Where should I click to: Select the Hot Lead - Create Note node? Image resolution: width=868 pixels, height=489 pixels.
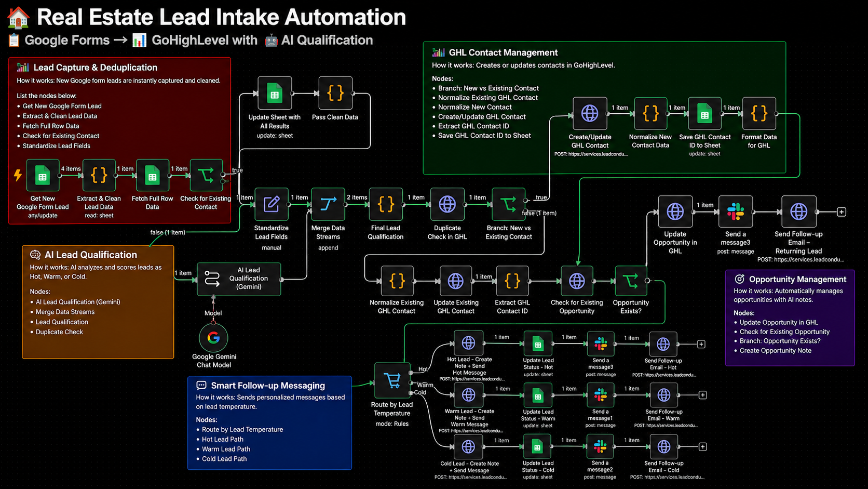point(468,343)
